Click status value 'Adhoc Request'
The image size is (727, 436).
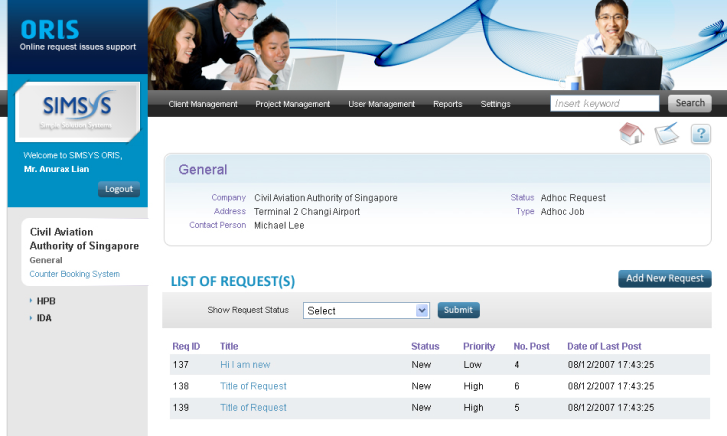pyautogui.click(x=573, y=198)
